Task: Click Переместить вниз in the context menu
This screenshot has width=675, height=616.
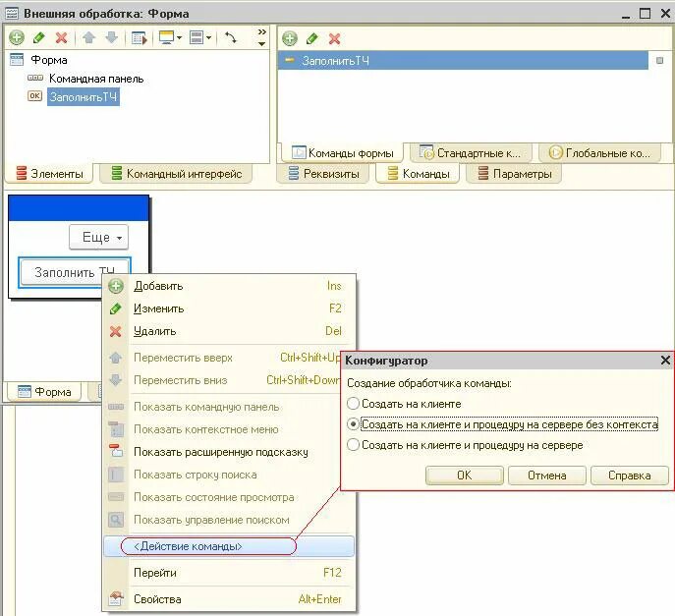Action: [222, 380]
